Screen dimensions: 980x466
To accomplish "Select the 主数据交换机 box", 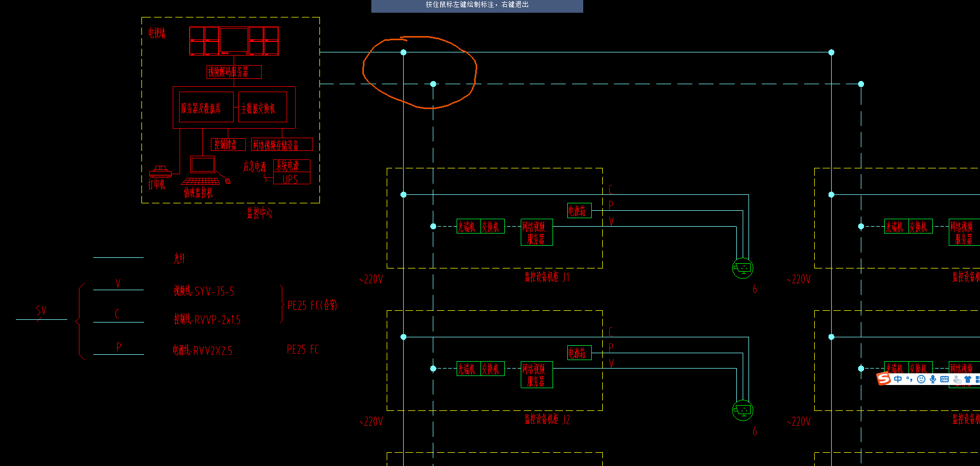I will tap(263, 107).
